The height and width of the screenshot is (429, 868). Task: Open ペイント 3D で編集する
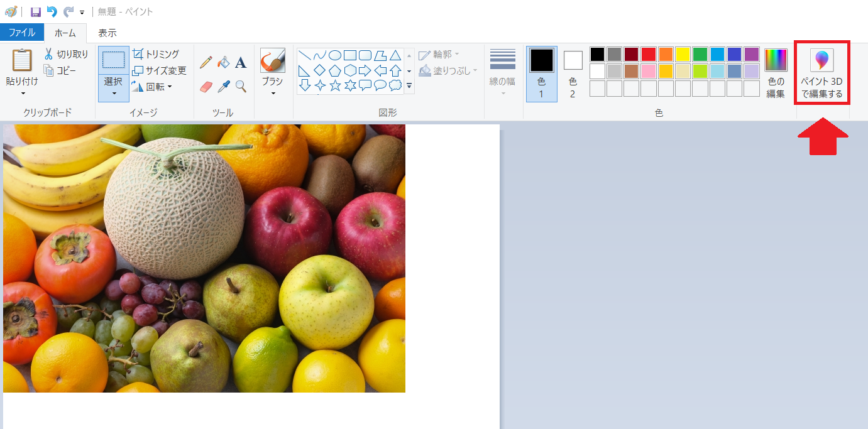pyautogui.click(x=821, y=75)
